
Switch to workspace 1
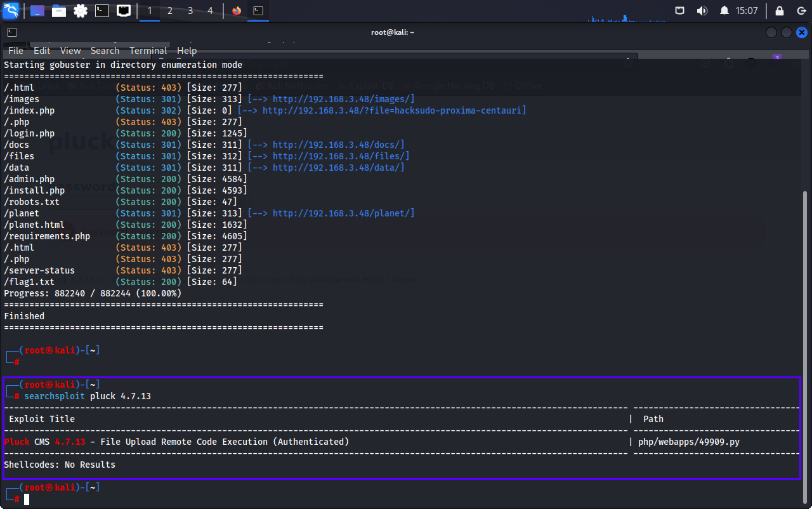tap(150, 11)
